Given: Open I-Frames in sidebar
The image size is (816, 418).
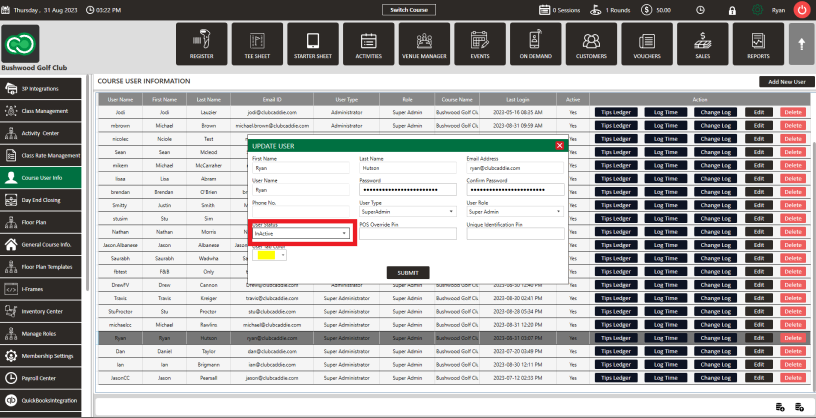Looking at the screenshot, I should click(x=41, y=289).
